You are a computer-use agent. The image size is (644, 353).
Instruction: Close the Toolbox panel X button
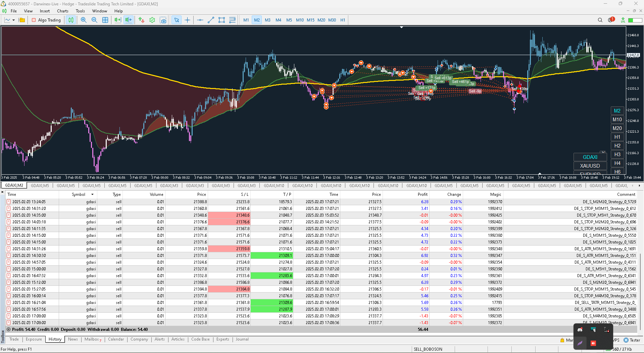click(x=2, y=192)
